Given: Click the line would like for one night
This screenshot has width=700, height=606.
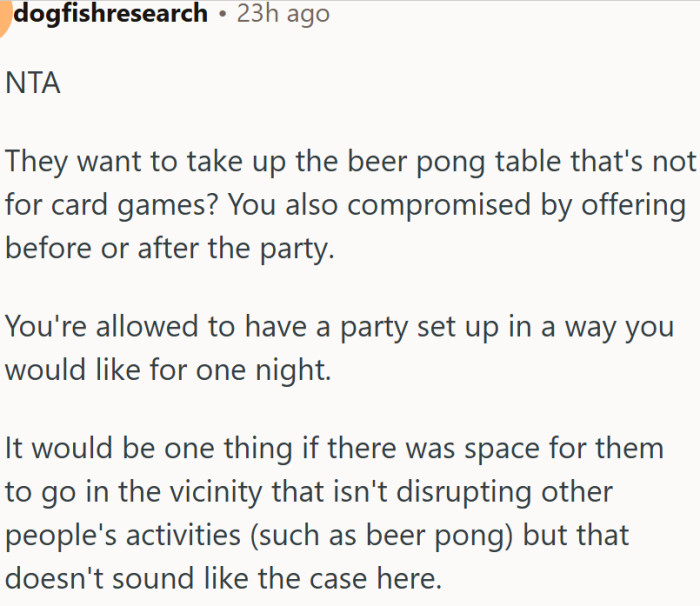Looking at the screenshot, I should pyautogui.click(x=168, y=370).
